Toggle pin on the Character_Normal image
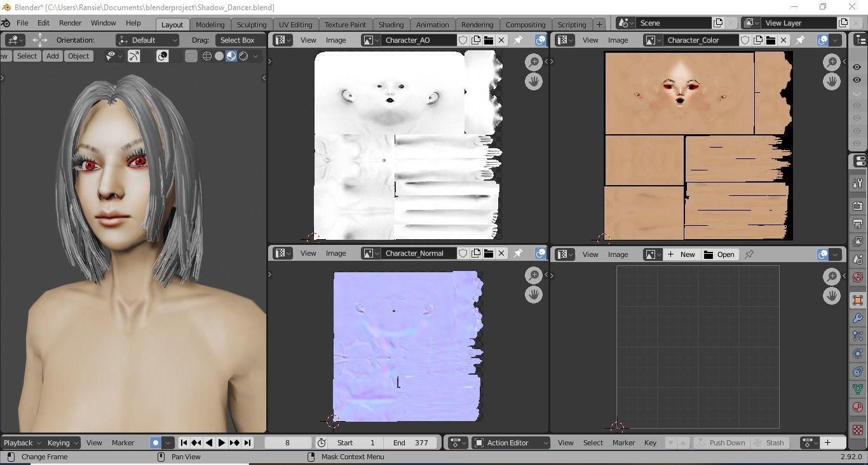This screenshot has width=868, height=465. coord(518,253)
